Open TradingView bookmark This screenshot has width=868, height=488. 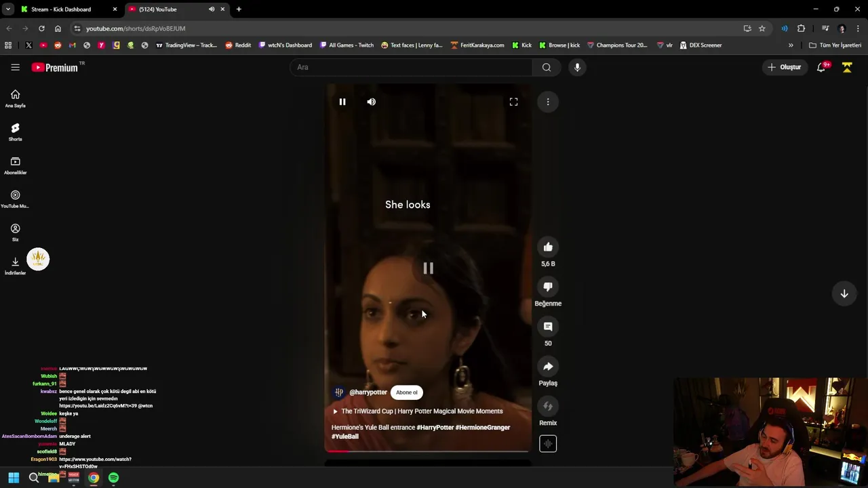[x=186, y=45]
